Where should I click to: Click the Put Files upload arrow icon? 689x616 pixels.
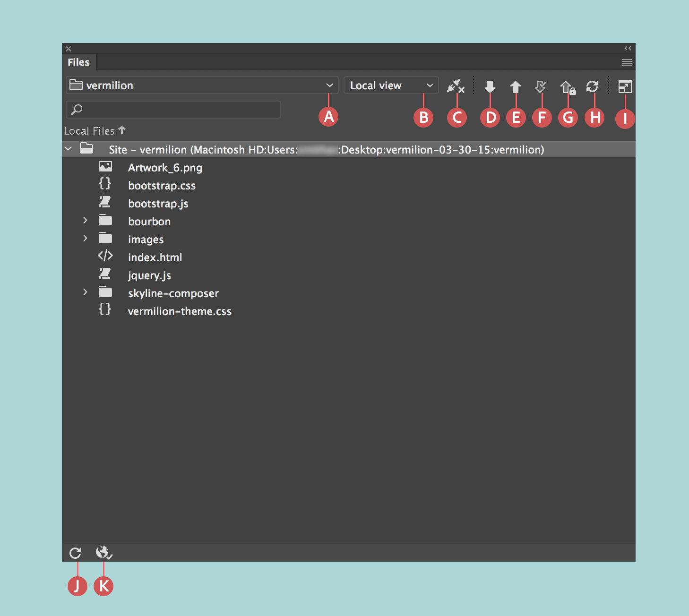pyautogui.click(x=516, y=86)
